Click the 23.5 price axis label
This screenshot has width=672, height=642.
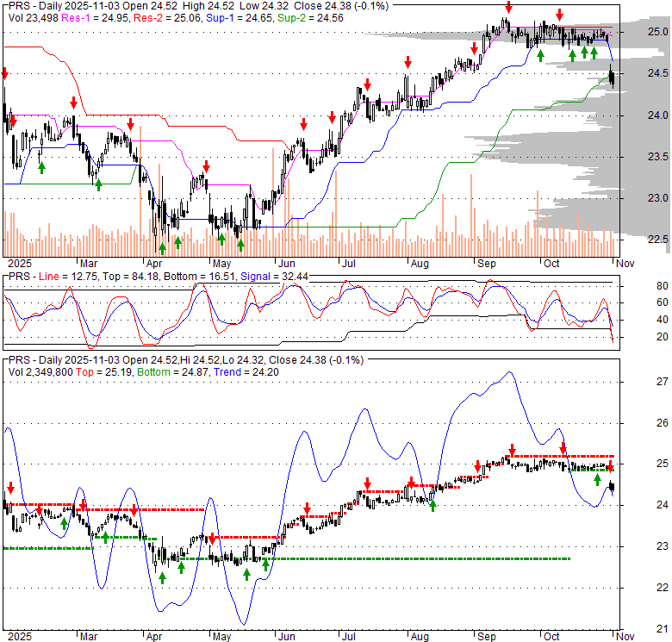tap(657, 157)
